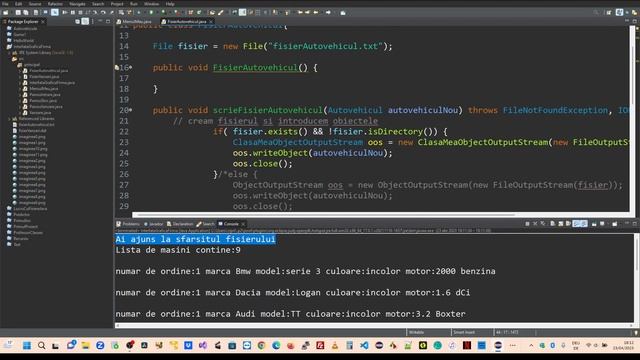
Task: Click the Open Perspective icon
Action: (609, 13)
